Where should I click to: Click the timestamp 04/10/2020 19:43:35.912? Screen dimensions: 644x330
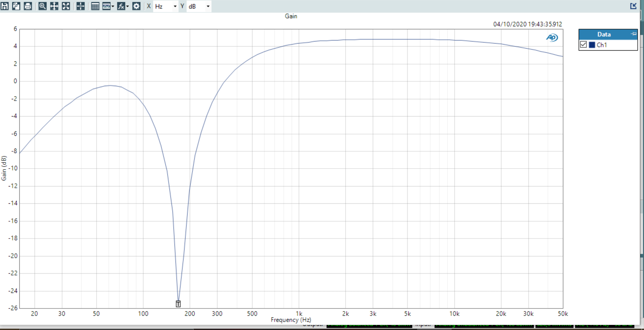coord(527,24)
